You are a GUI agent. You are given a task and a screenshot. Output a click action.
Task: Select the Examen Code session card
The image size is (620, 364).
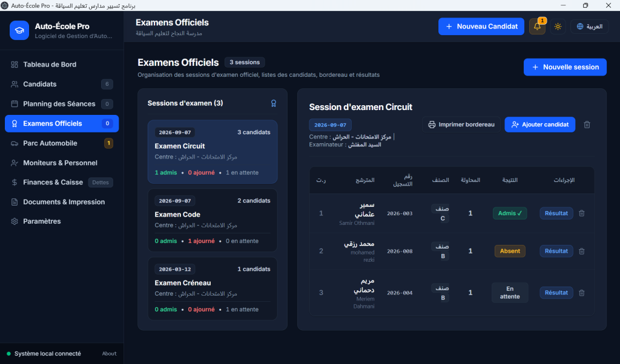(213, 220)
